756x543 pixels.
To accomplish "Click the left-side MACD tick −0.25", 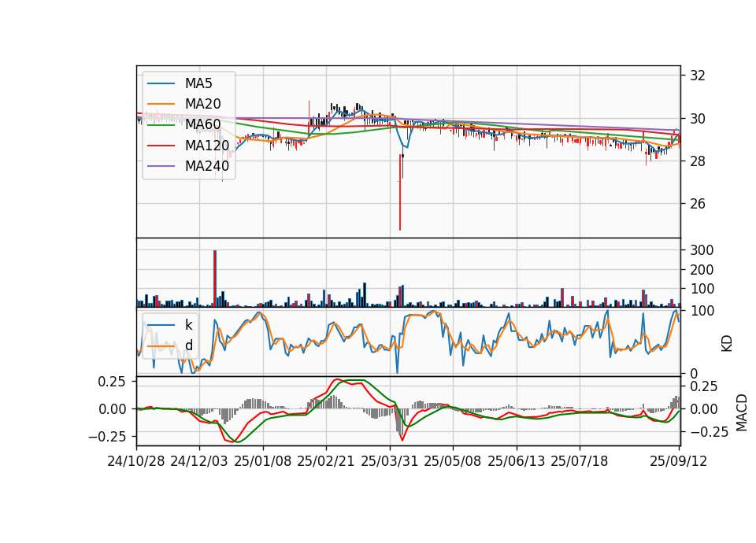I will click(x=107, y=437).
